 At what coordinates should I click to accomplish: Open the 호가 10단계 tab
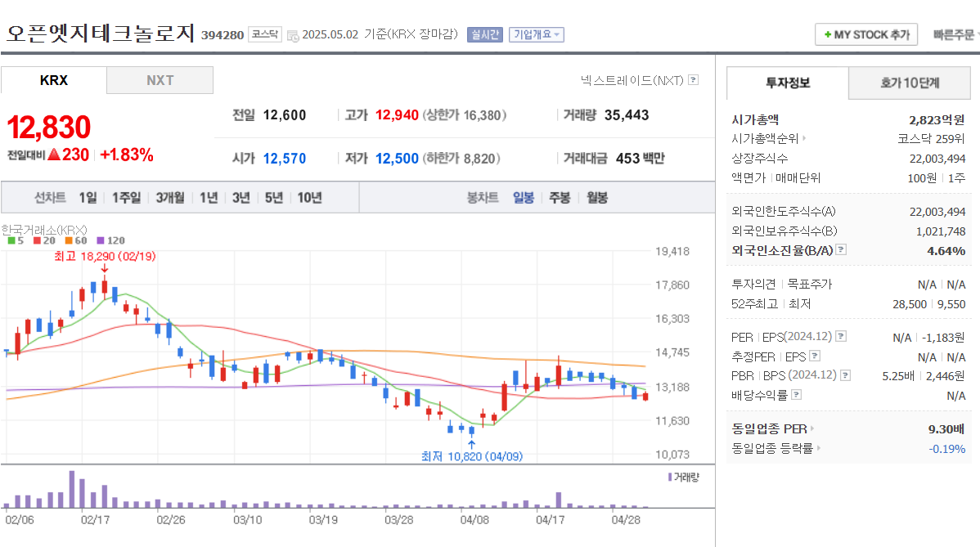[909, 83]
